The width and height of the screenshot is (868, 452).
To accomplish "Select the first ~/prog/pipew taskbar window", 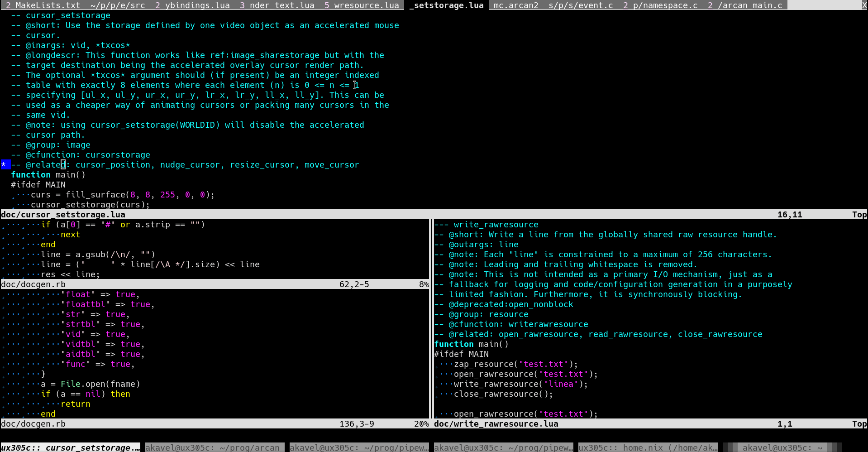I will point(358,447).
